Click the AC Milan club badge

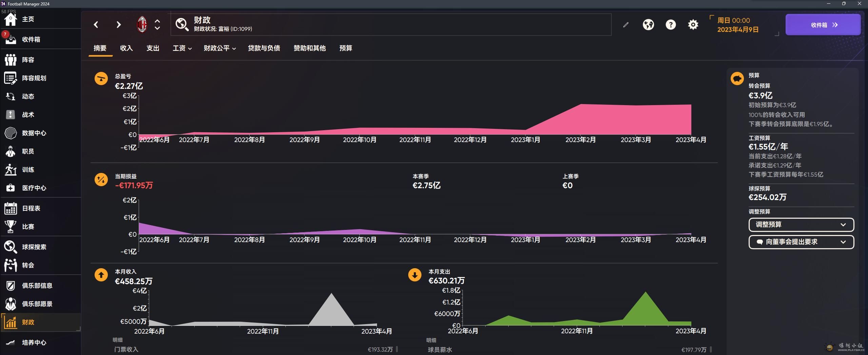coord(142,24)
